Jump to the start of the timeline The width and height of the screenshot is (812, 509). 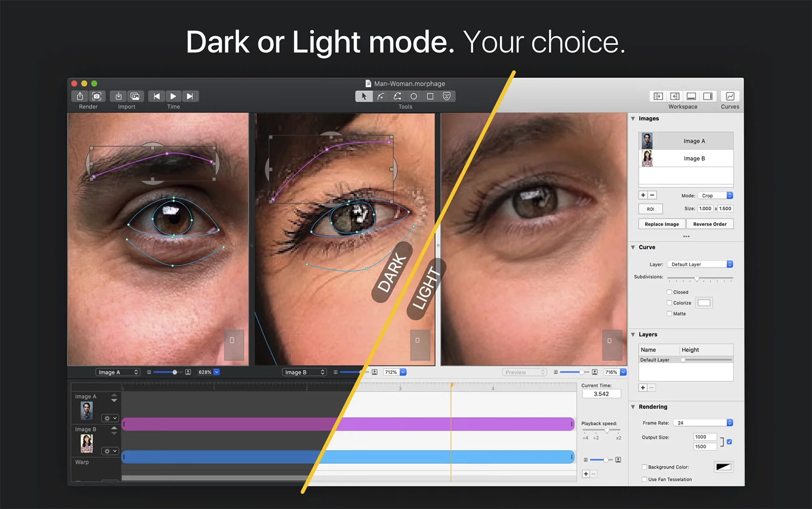(156, 96)
